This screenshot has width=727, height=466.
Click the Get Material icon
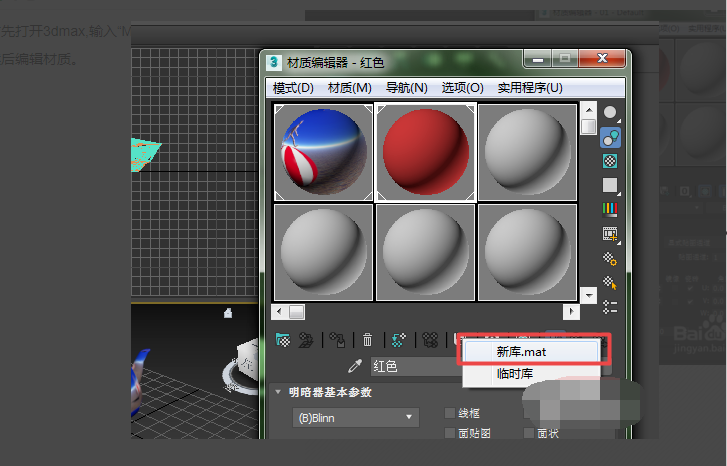tap(283, 340)
